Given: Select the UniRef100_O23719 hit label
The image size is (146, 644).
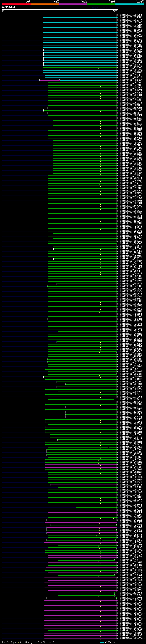Looking at the screenshot, I should (x=131, y=118).
